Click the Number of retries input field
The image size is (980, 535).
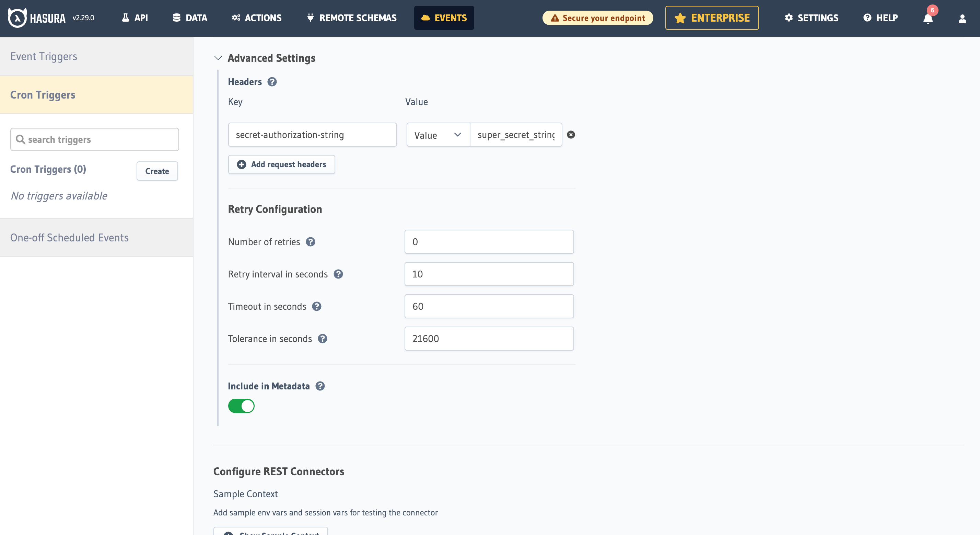pyautogui.click(x=489, y=241)
